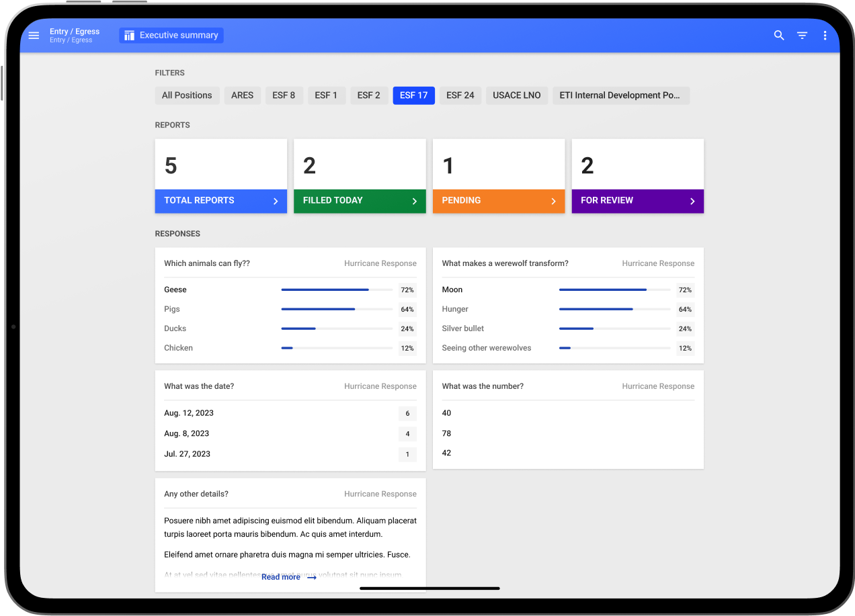Open the filter list icon
The height and width of the screenshot is (616, 855).
[x=802, y=36]
